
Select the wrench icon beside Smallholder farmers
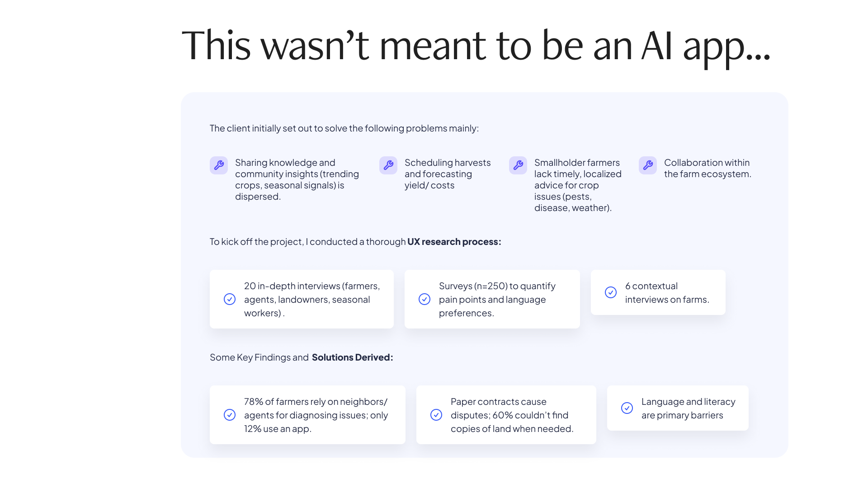tap(518, 165)
